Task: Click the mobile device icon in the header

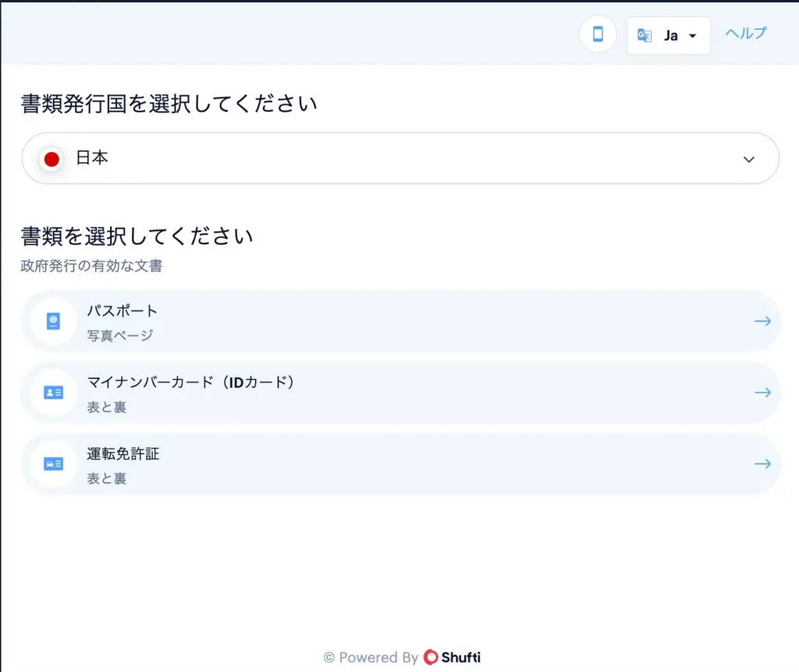Action: (597, 34)
